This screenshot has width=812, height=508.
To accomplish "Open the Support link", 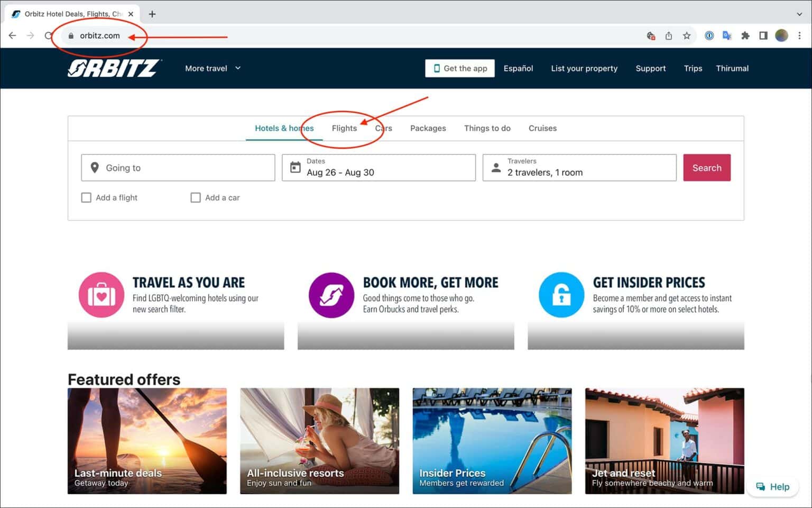I will coord(651,68).
